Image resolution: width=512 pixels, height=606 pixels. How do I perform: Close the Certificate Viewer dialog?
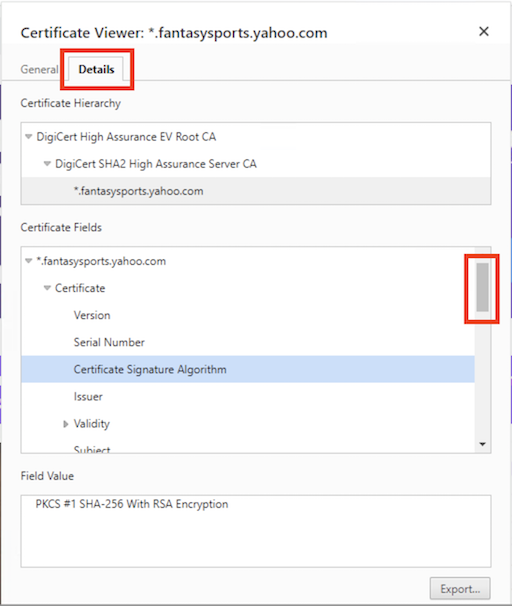pyautogui.click(x=484, y=31)
